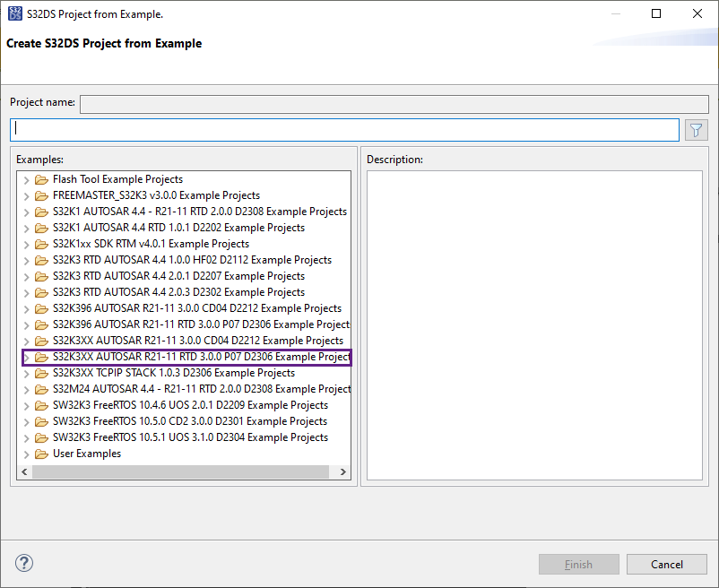The image size is (719, 588).
Task: Click the Cancel button
Action: tap(666, 564)
